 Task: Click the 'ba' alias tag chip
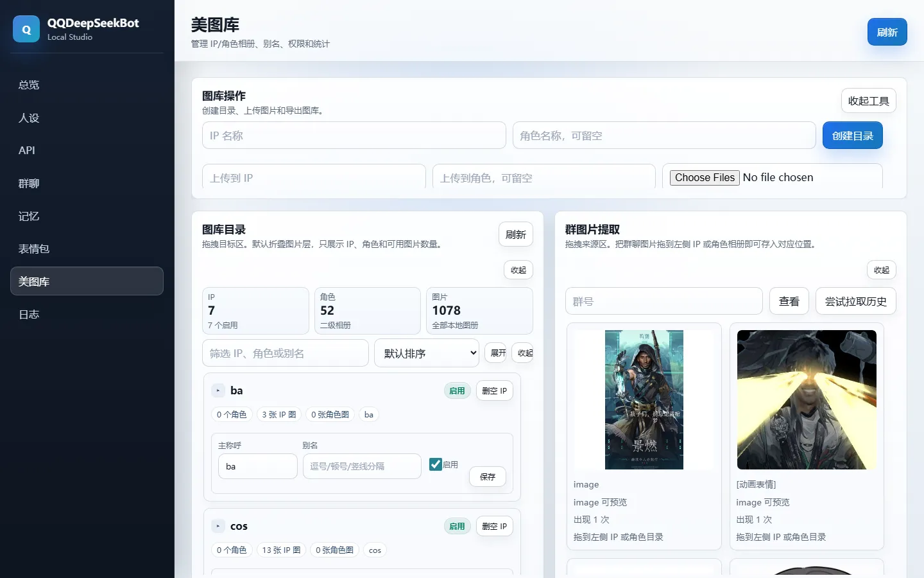tap(369, 414)
